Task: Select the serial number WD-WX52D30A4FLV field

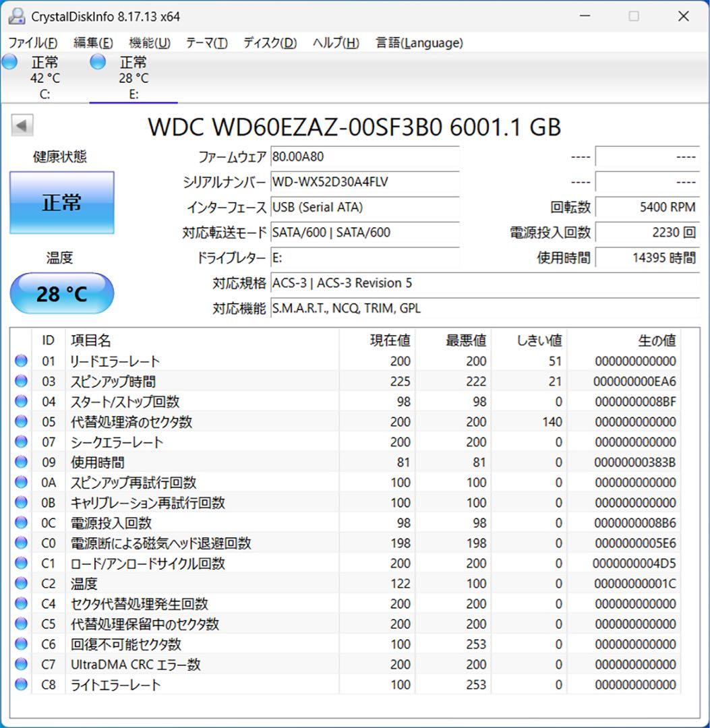Action: coord(364,182)
